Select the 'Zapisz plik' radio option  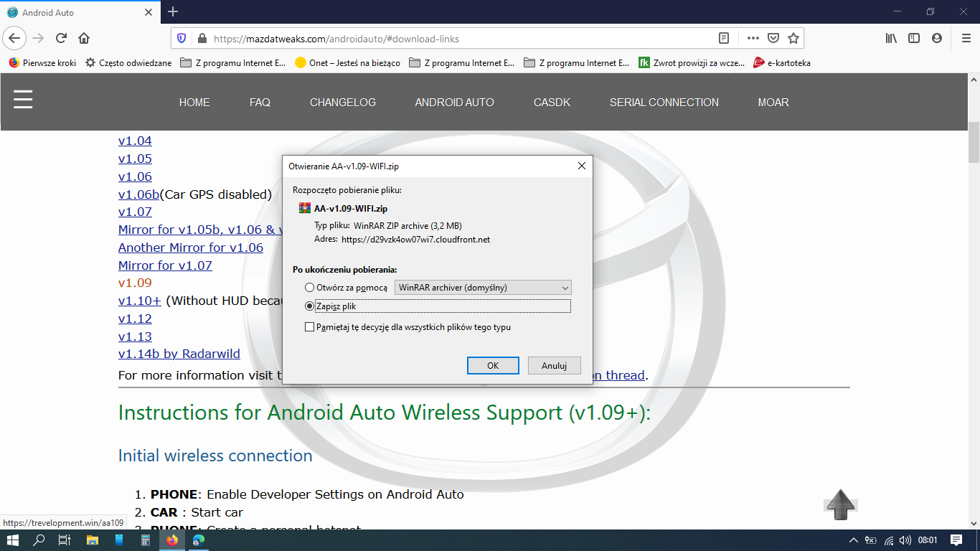(310, 306)
